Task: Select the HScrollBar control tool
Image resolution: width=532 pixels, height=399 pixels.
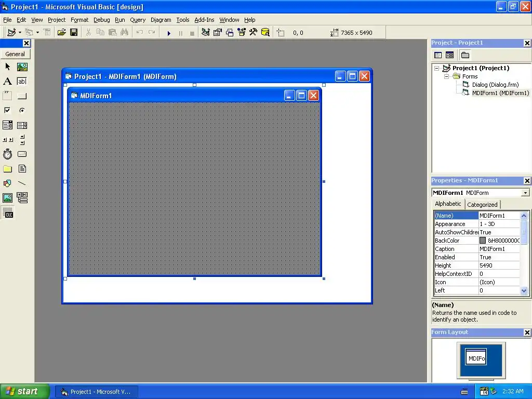Action: point(7,139)
